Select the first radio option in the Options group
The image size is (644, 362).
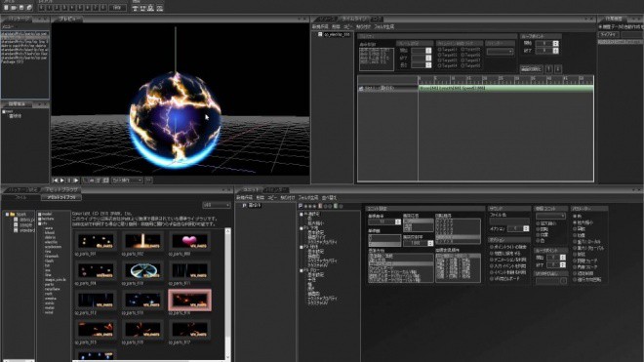[x=492, y=248]
